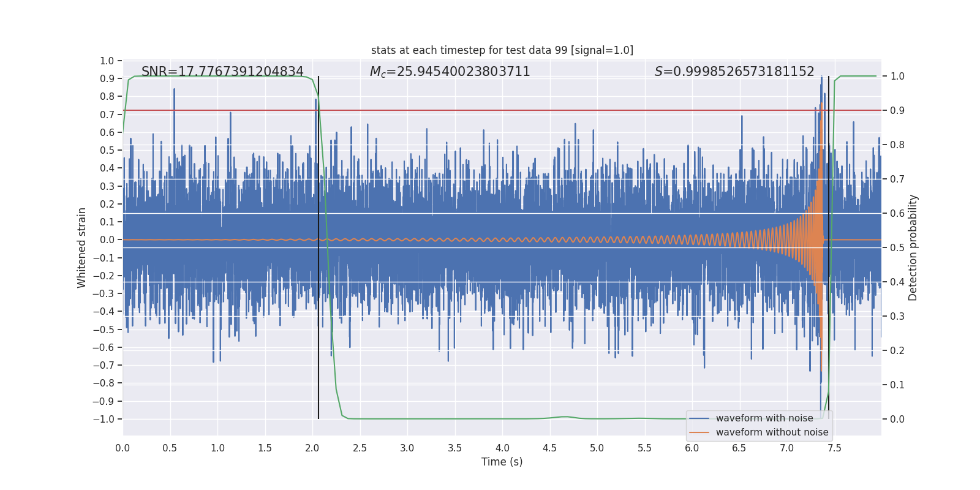Click the -0.6 tick on the Whitened strain axis
The image size is (980, 490).
pos(104,347)
